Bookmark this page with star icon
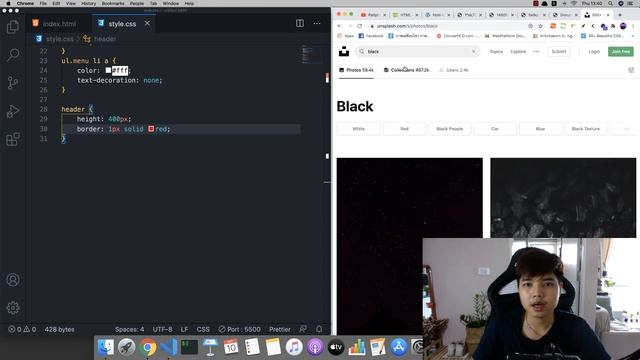The height and width of the screenshot is (360, 640). click(x=540, y=26)
